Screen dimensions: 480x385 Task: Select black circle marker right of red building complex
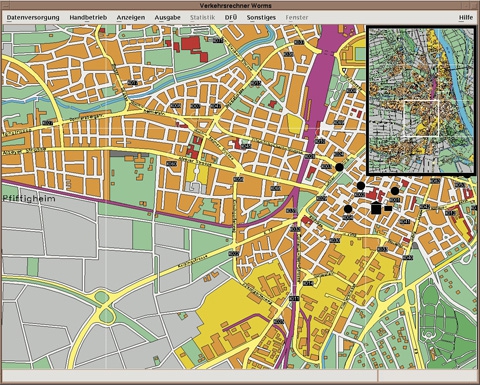(x=395, y=191)
